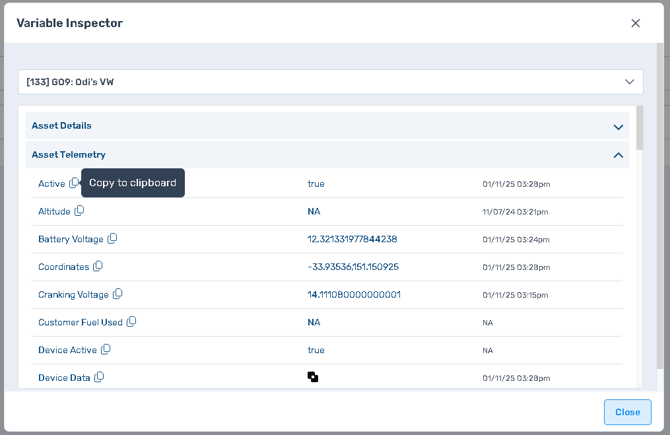Click the Coordinates value -33.93536,151.150925

coord(353,267)
